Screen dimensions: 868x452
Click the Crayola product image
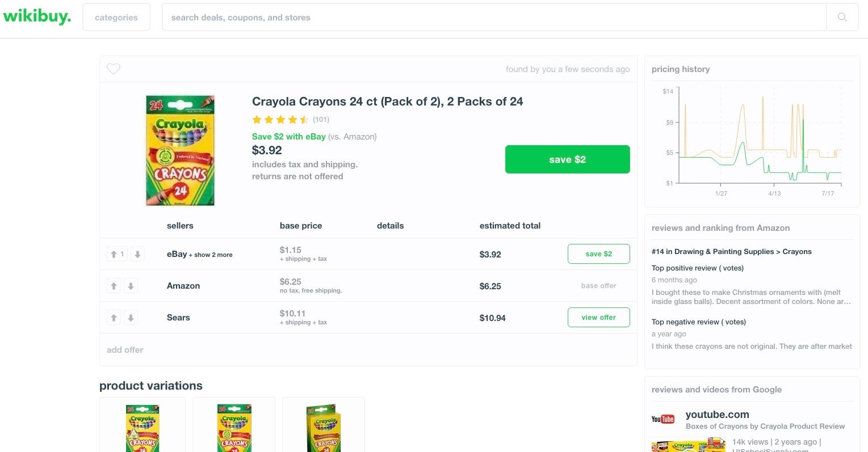[x=180, y=150]
